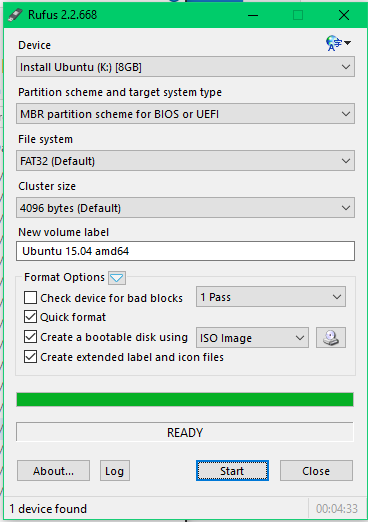
Task: Open the language selection globe icon
Action: coord(338,43)
